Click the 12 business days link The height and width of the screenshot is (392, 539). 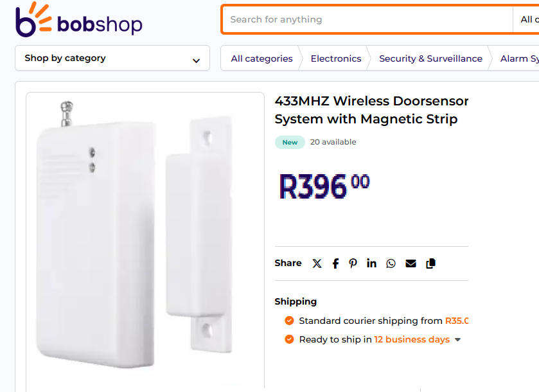412,339
